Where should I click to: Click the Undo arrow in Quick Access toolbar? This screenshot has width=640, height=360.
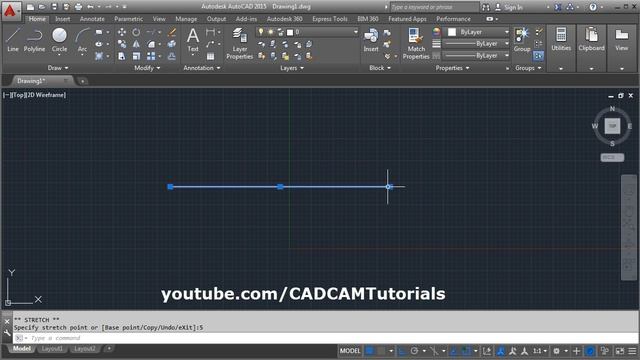[91, 7]
